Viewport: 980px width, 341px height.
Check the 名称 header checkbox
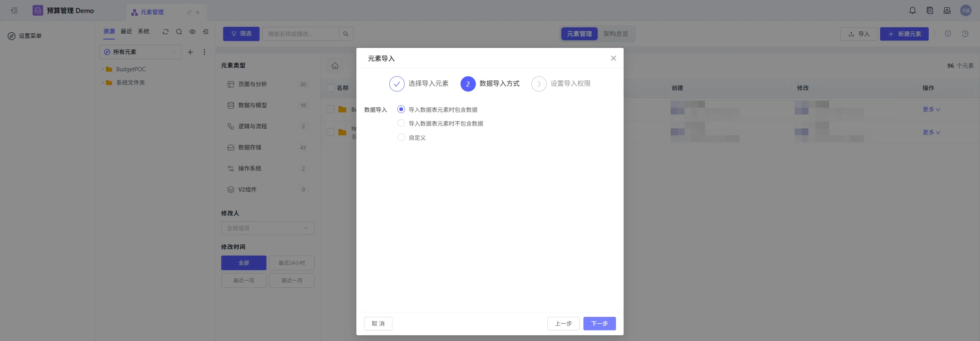click(330, 88)
